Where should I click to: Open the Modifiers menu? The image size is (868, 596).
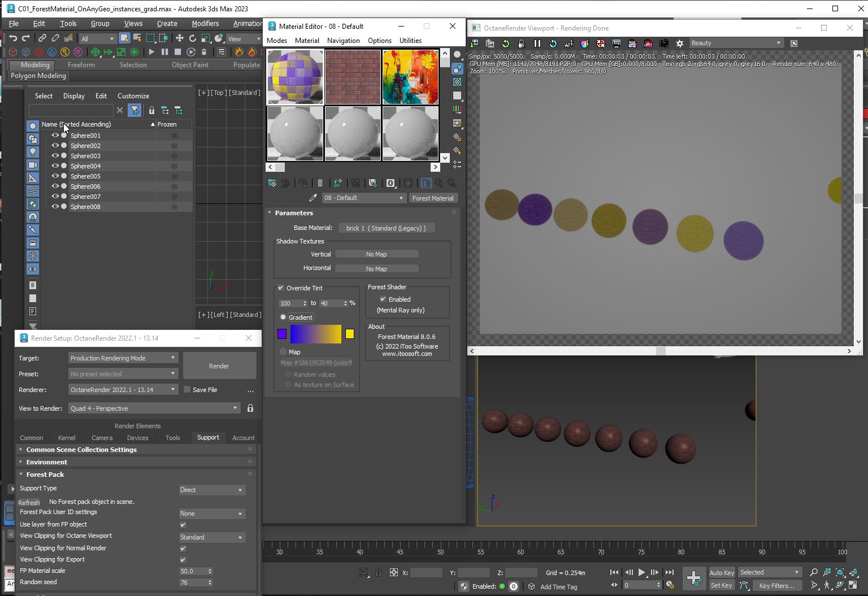pos(205,24)
